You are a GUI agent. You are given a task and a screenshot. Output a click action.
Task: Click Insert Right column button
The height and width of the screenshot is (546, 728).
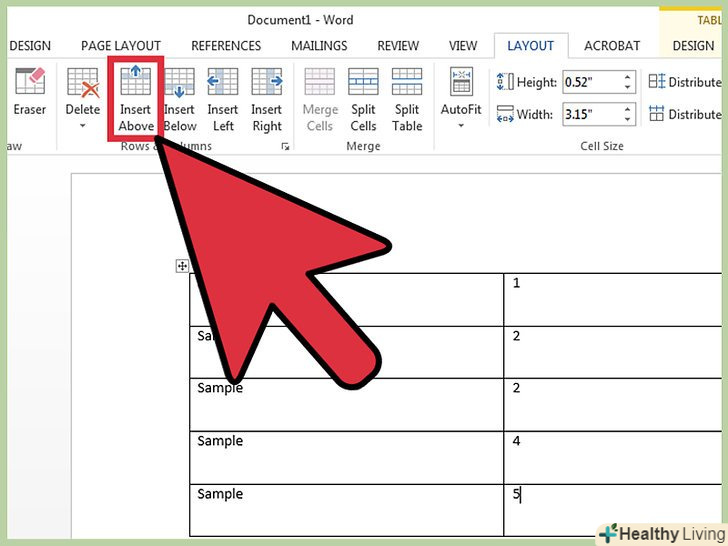pos(267,99)
